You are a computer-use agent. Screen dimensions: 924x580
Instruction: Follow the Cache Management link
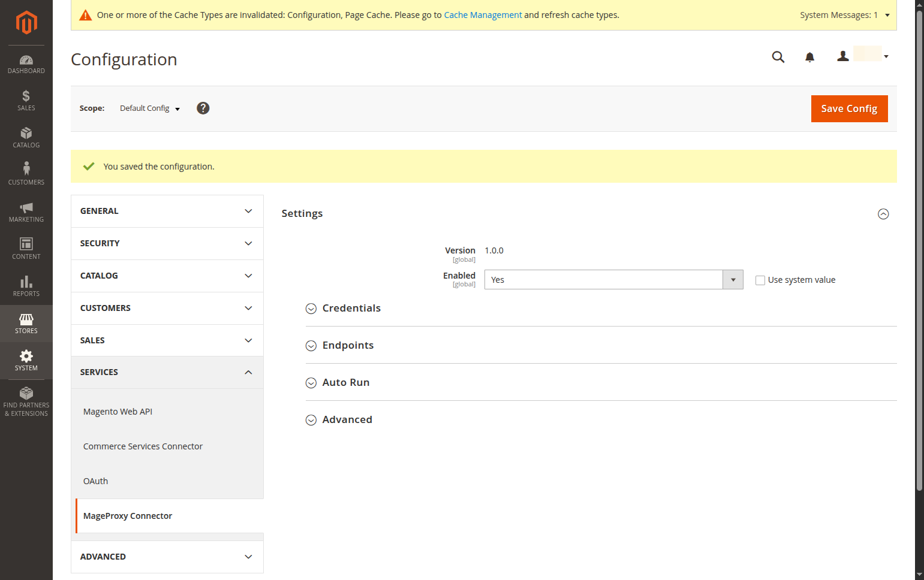pos(483,15)
